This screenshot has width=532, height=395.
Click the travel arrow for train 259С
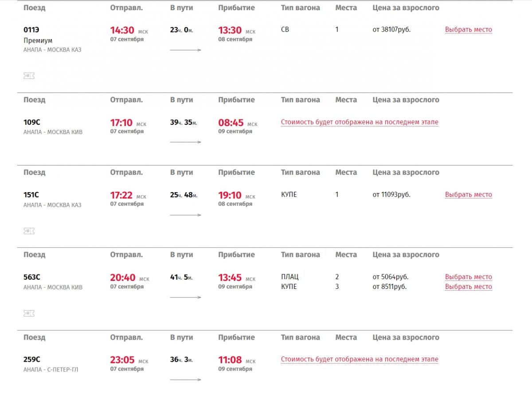coord(186,379)
